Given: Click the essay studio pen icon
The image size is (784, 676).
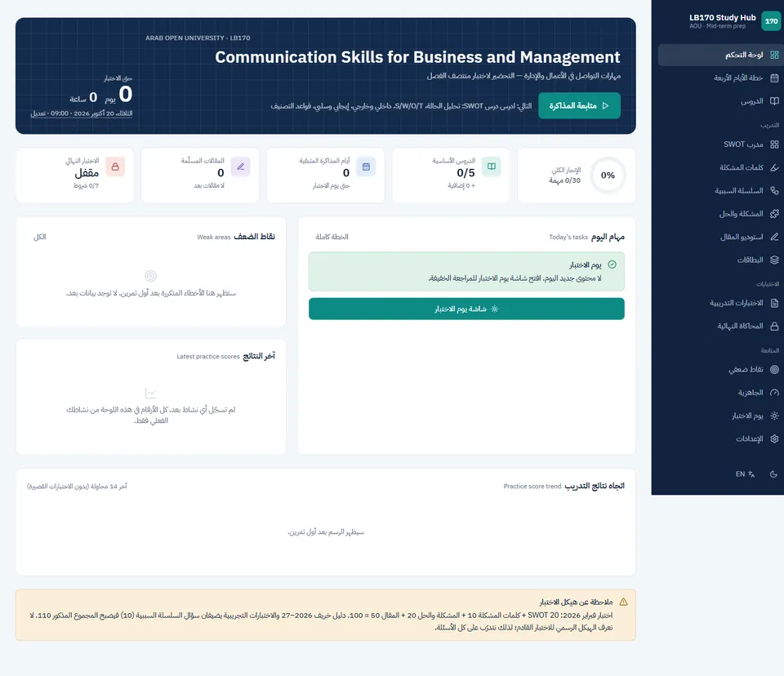Looking at the screenshot, I should pyautogui.click(x=774, y=237).
